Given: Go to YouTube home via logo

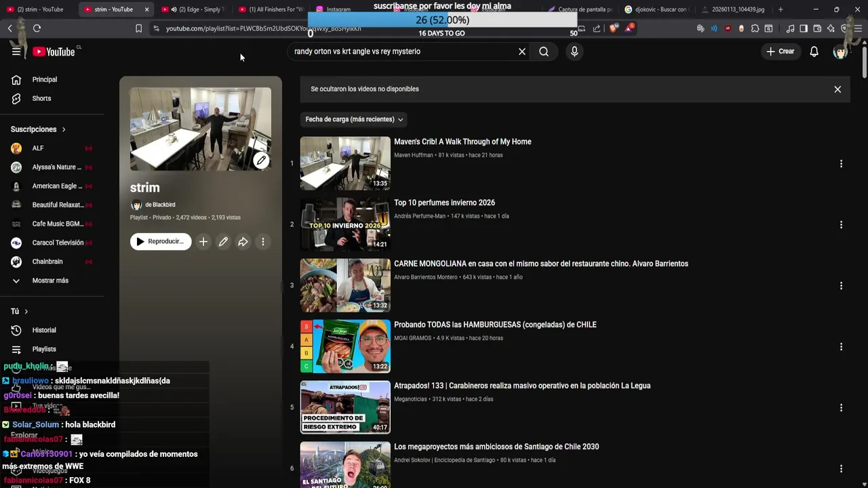Looking at the screenshot, I should 54,52.
